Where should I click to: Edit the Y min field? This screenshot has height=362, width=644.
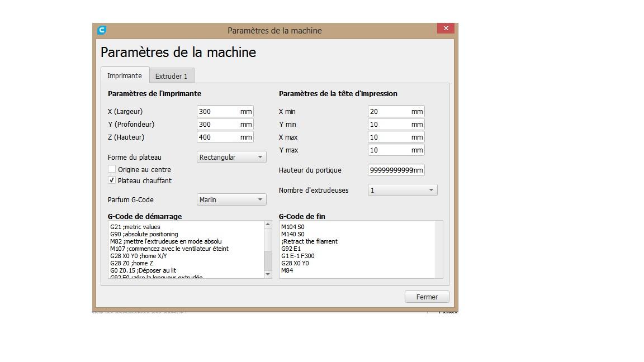[396, 124]
